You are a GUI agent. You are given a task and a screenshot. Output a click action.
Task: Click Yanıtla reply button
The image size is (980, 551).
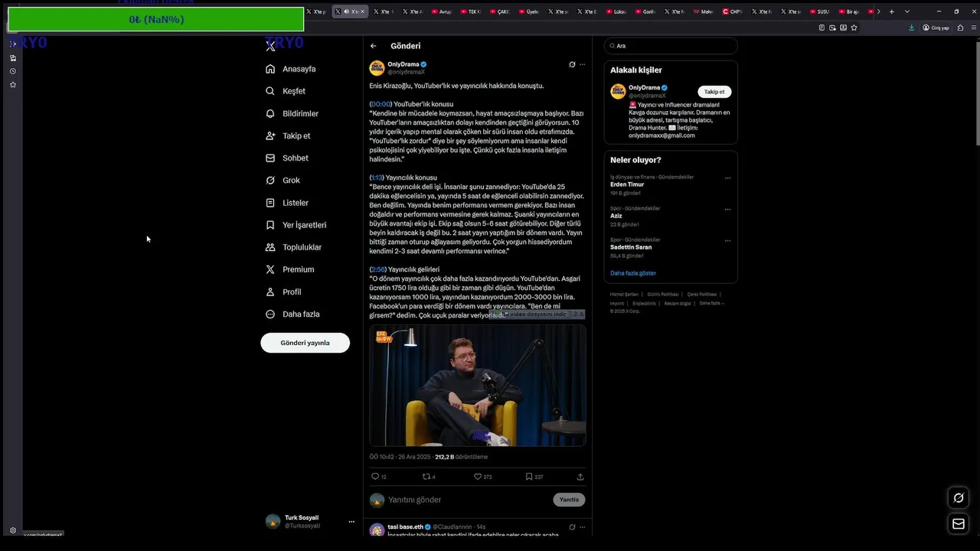569,500
